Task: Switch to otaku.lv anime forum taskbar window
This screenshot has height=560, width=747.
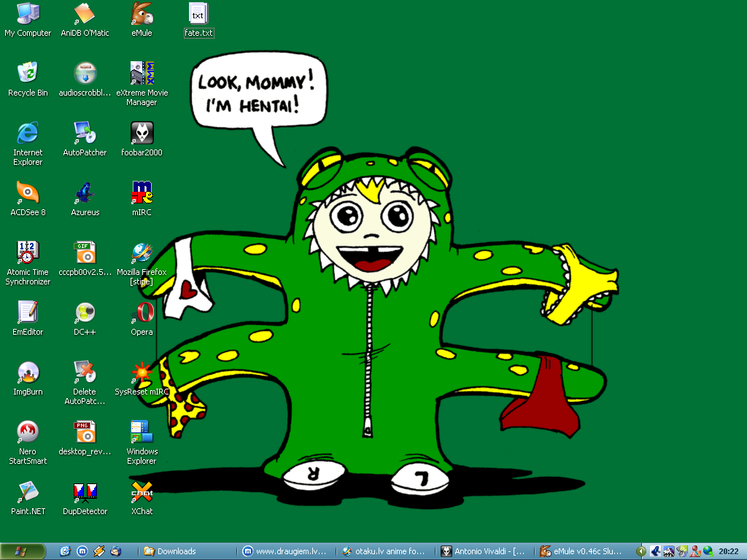Action: tap(385, 551)
